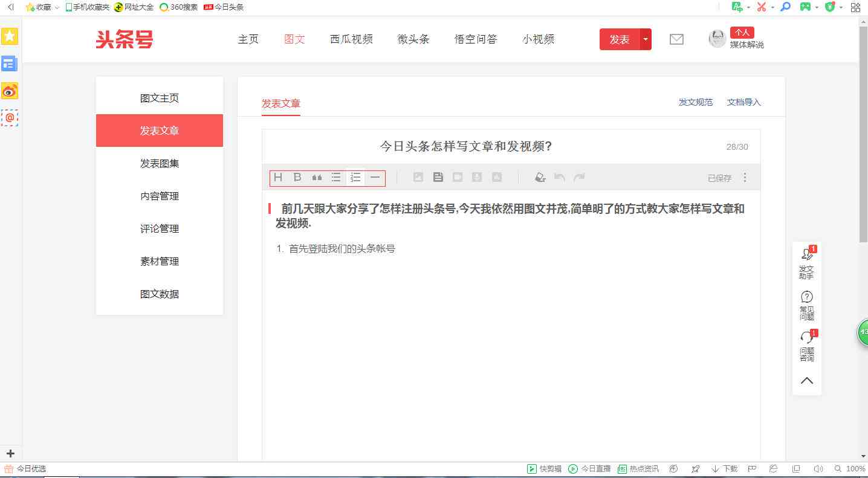Screen dimensions: 868x478
Task: Apply unordered bullet list formatting
Action: [x=336, y=177]
